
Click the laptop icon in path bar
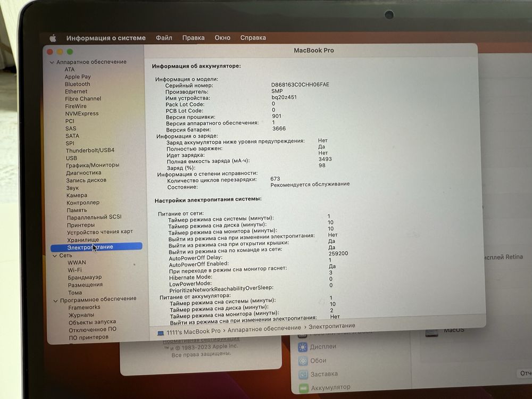(161, 333)
